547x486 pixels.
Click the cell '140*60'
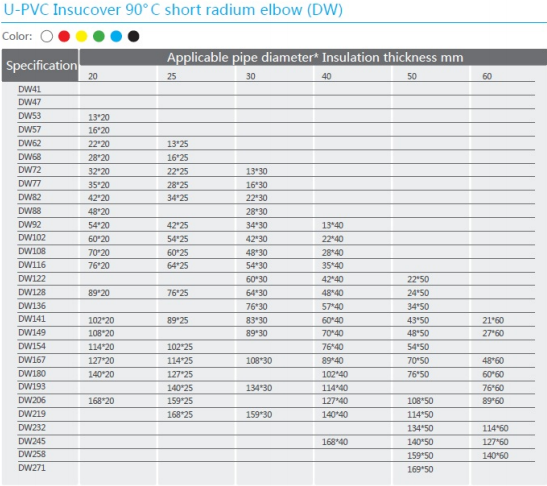tap(495, 456)
